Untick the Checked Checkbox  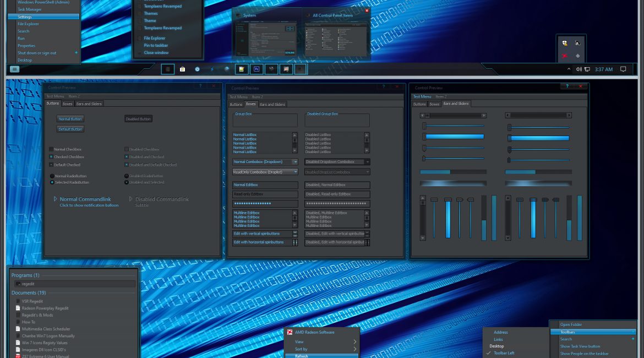[x=51, y=156]
